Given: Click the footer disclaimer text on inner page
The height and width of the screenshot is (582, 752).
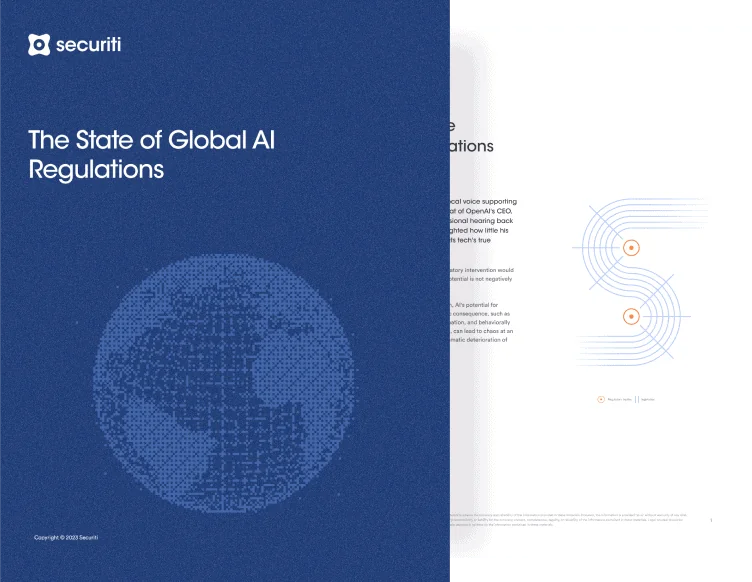Looking at the screenshot, I should [x=569, y=520].
